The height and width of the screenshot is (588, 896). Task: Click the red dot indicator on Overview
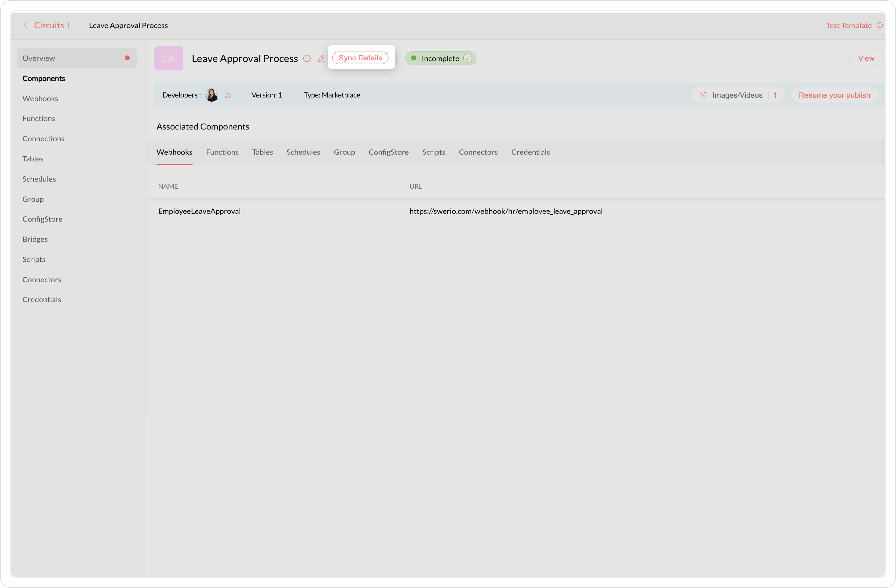[x=127, y=58]
